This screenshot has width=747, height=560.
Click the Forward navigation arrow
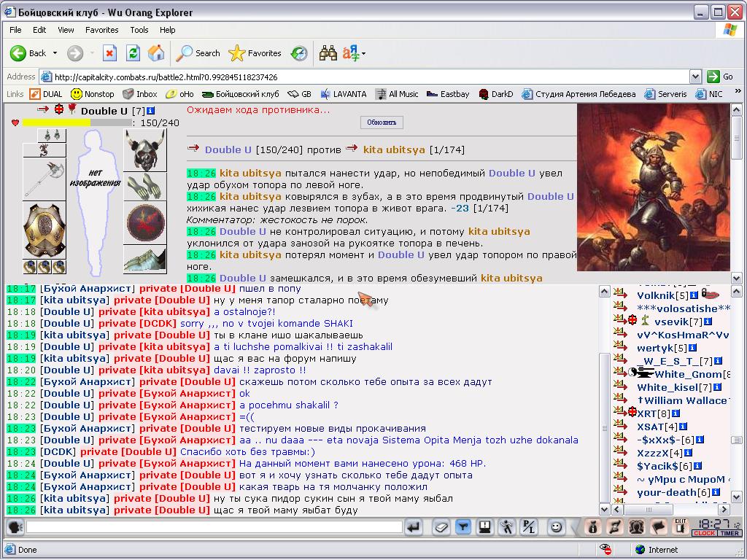click(x=75, y=53)
